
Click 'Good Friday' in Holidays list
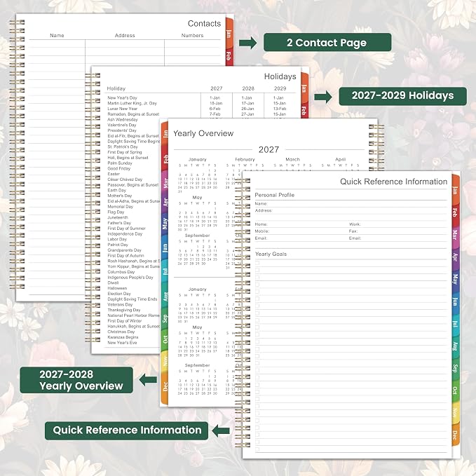(118, 168)
